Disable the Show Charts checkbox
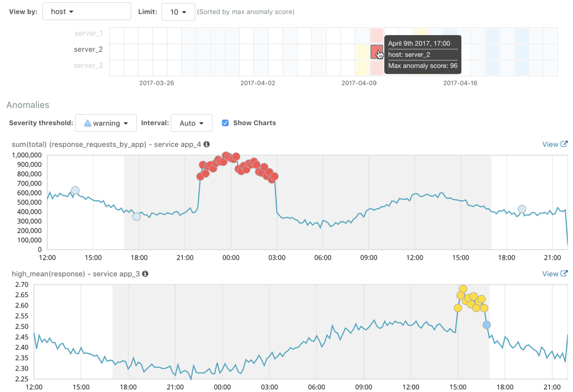573x392 pixels. click(225, 123)
